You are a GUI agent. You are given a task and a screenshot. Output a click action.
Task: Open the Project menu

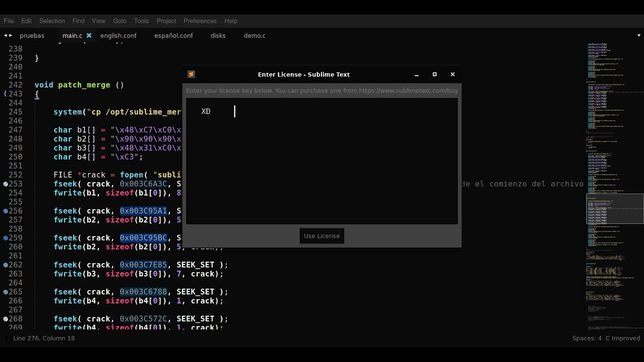166,21
